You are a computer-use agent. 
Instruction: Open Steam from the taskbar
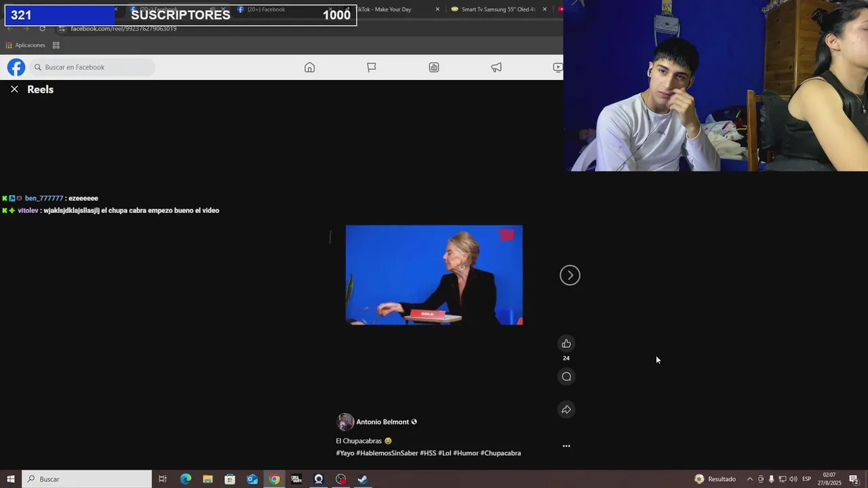(x=363, y=479)
